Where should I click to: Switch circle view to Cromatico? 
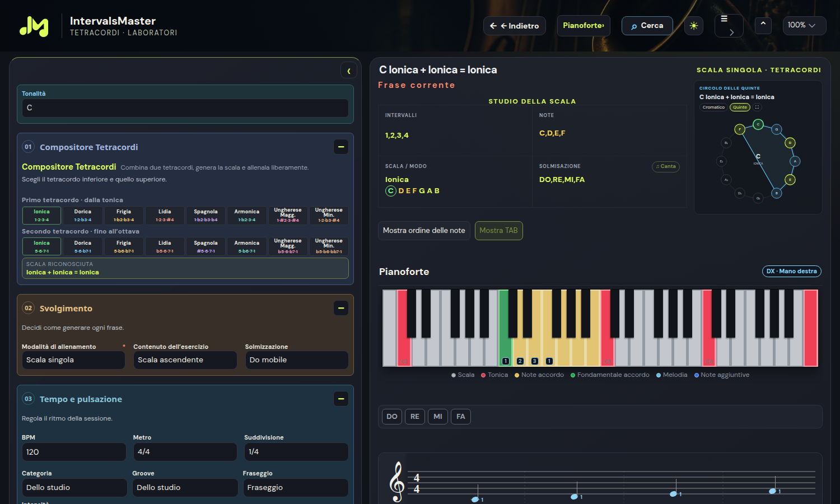tap(713, 107)
